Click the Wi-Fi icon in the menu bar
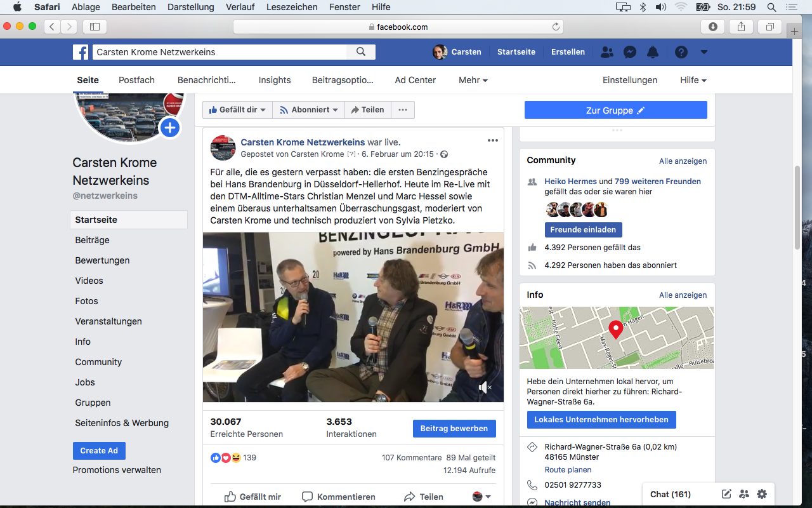 coord(681,8)
